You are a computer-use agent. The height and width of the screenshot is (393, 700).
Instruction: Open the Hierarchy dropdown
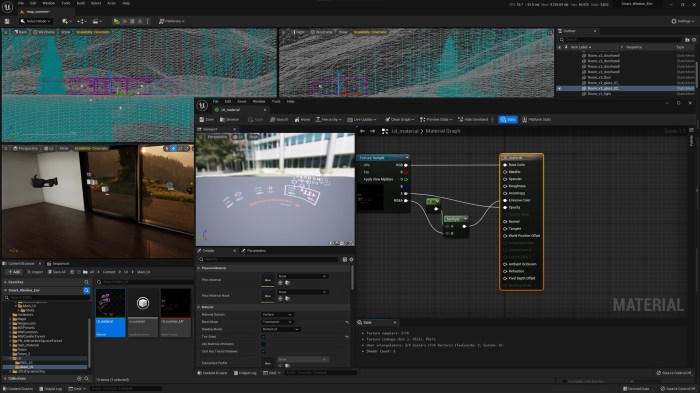click(x=329, y=120)
